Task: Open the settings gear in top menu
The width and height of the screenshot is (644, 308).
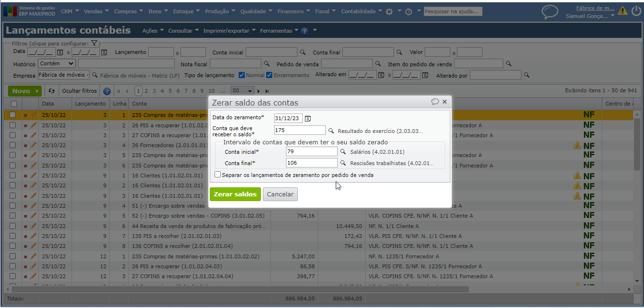Action: 389,12
